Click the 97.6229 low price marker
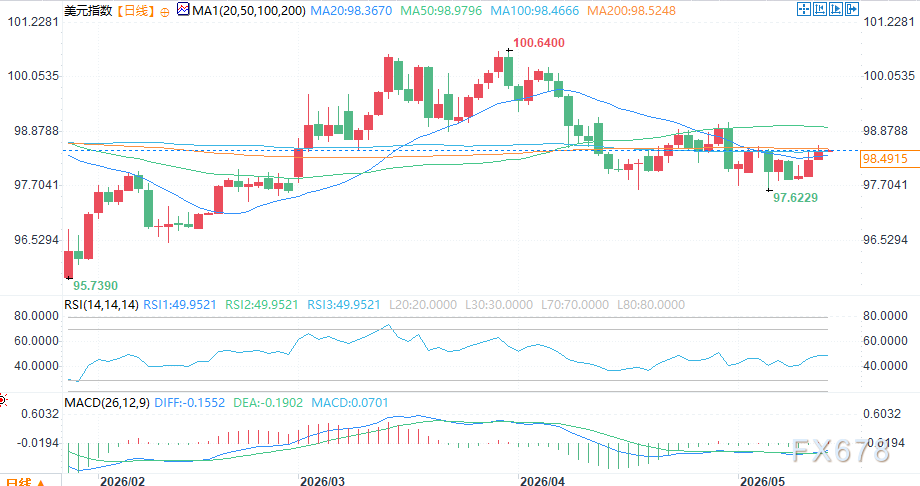Viewport: 920px width, 486px height. click(795, 198)
